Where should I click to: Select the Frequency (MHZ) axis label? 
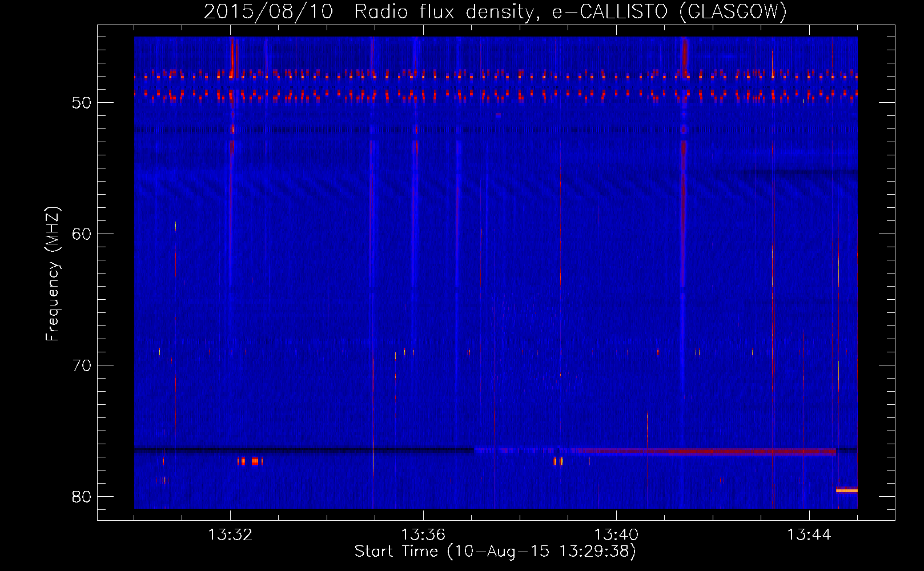click(x=53, y=274)
